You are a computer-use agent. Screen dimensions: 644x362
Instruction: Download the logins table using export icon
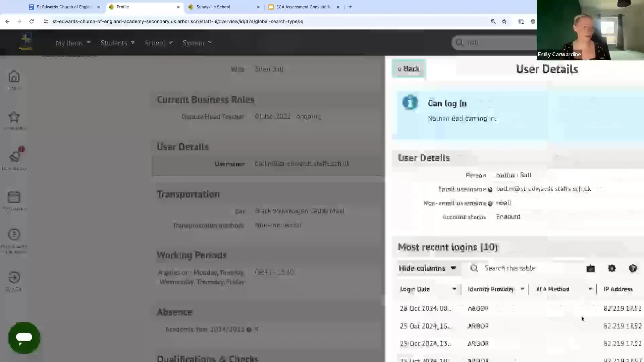[x=591, y=268]
